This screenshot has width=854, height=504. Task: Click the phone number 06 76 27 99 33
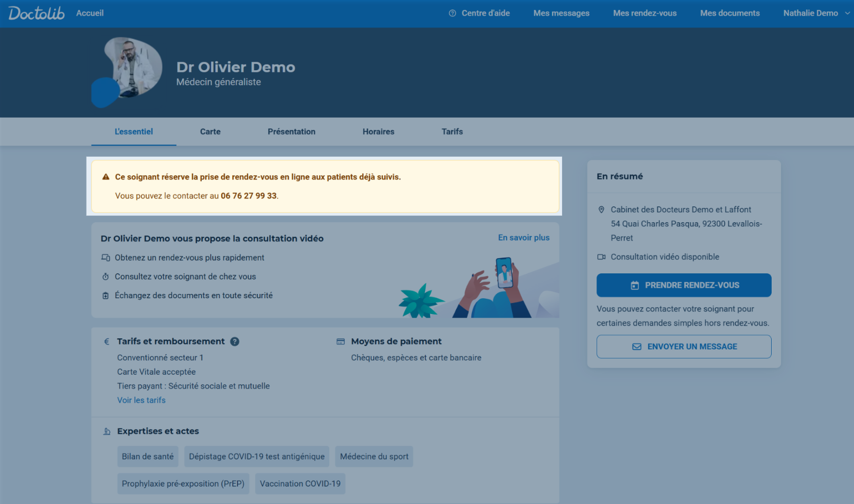click(249, 196)
